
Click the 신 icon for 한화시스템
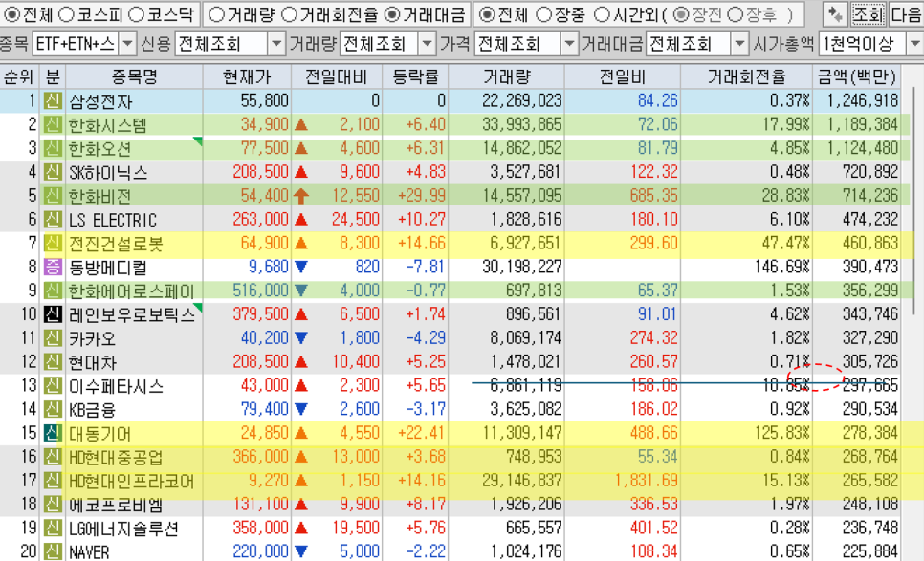pyautogui.click(x=53, y=125)
